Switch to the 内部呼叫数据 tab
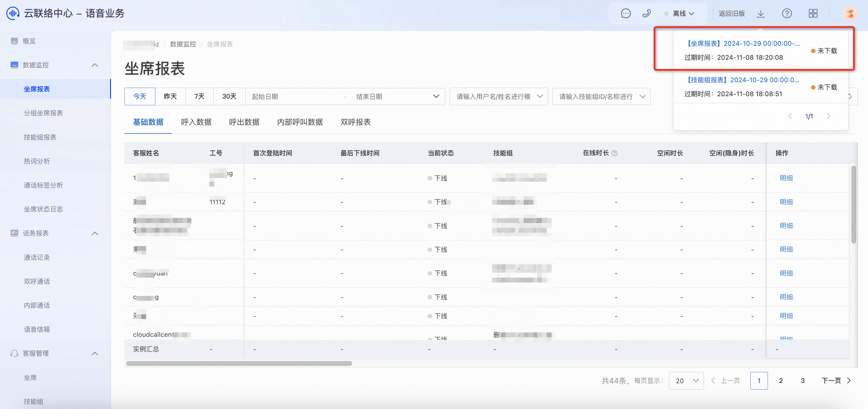 click(x=300, y=122)
